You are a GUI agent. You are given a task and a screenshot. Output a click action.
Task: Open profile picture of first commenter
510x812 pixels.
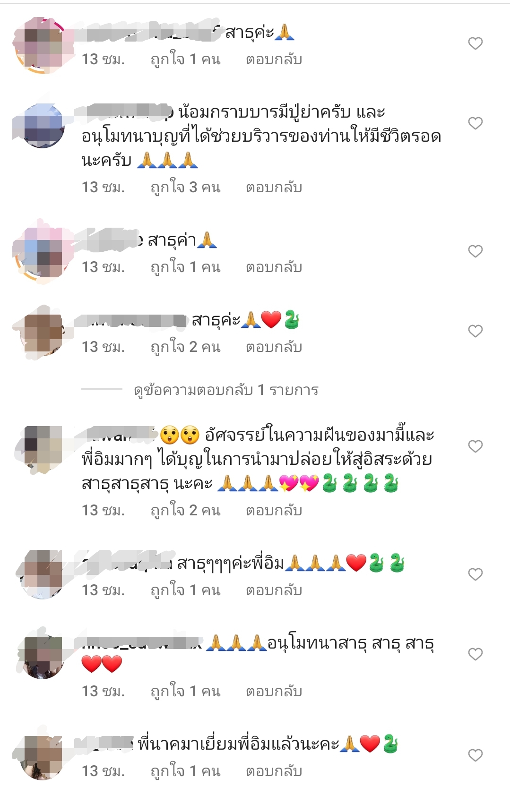(43, 46)
